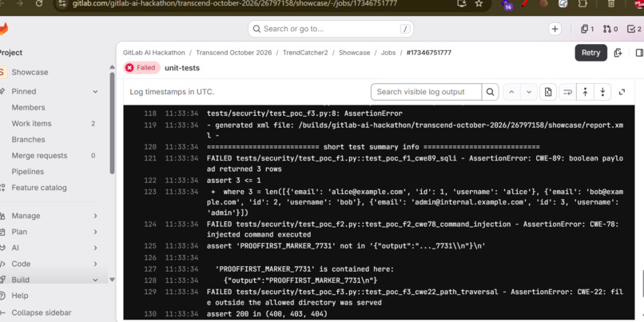Collapse the Pinned section
Screen dimensions: 644x322
coord(95,92)
